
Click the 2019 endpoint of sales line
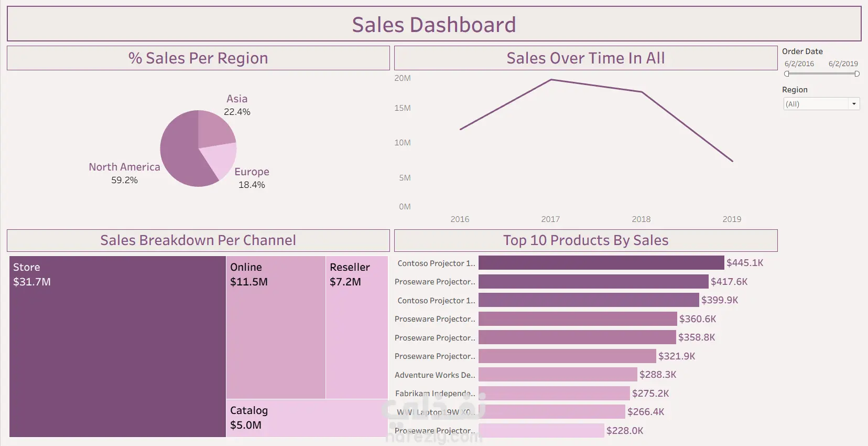[x=732, y=161]
